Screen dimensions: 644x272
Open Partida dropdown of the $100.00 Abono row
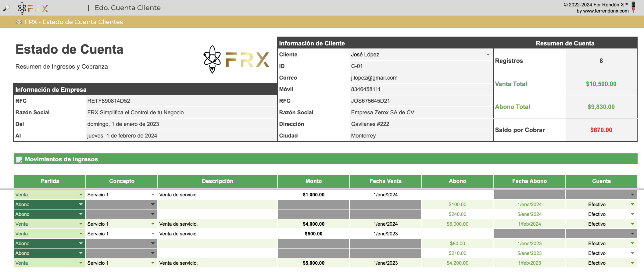(x=81, y=204)
